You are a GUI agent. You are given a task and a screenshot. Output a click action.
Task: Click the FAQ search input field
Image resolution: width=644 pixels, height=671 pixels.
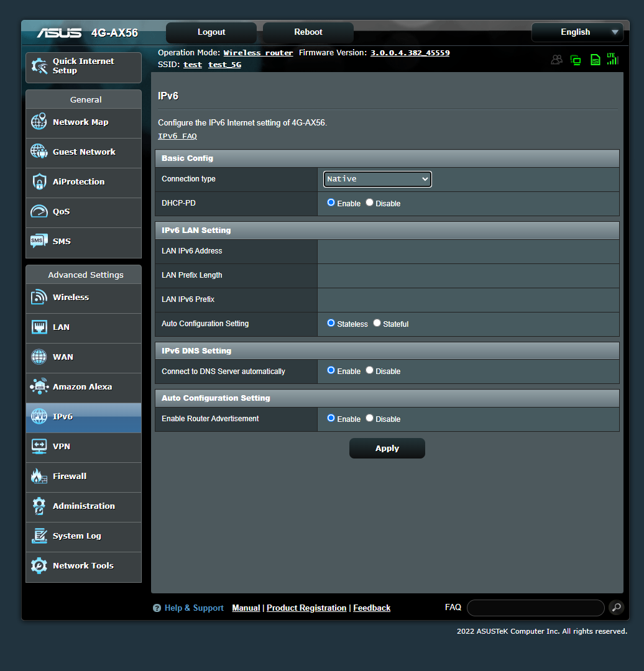click(x=536, y=608)
